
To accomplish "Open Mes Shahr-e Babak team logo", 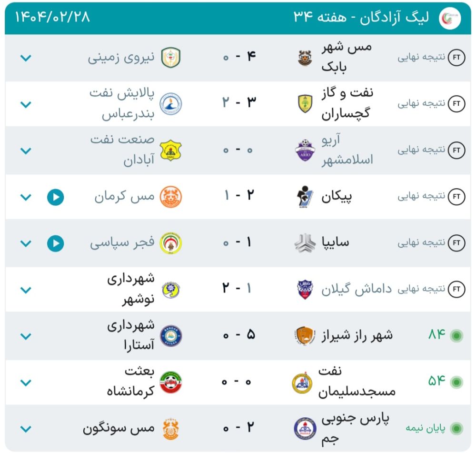I will tap(305, 58).
